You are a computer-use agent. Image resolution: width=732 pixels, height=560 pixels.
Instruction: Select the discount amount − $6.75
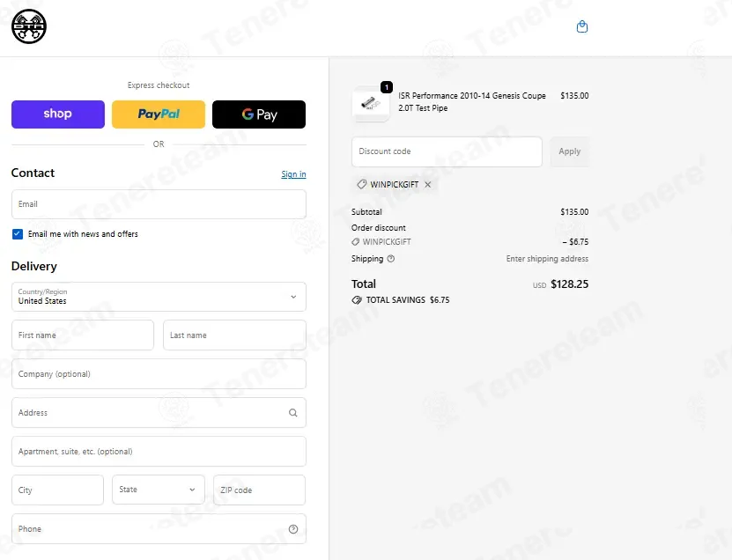point(575,242)
